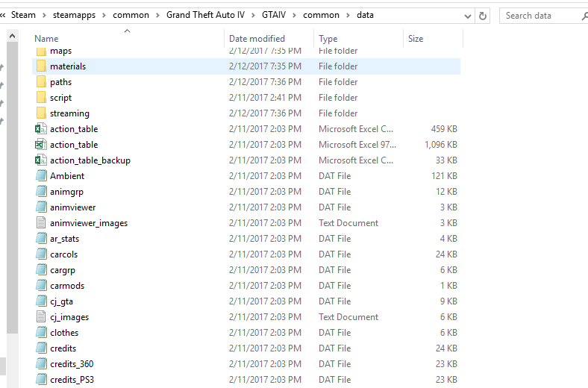Click the script folder icon
The image size is (588, 388).
pos(41,98)
